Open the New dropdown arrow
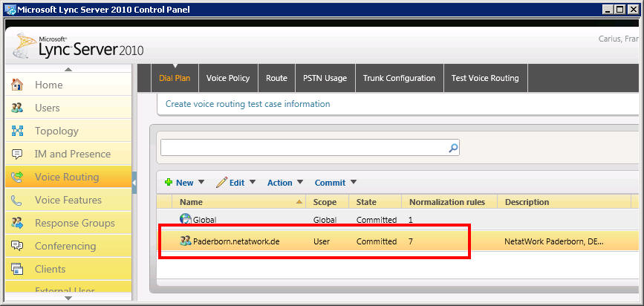 pyautogui.click(x=201, y=182)
